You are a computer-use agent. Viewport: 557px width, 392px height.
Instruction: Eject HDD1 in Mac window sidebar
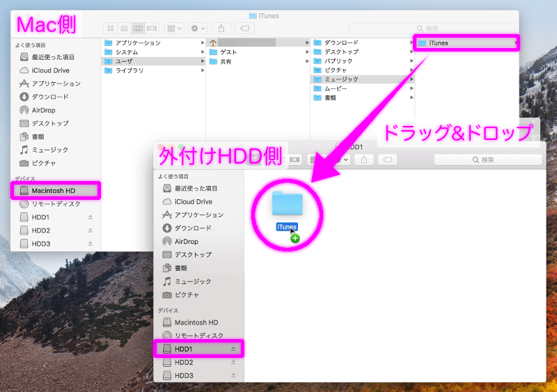[91, 217]
